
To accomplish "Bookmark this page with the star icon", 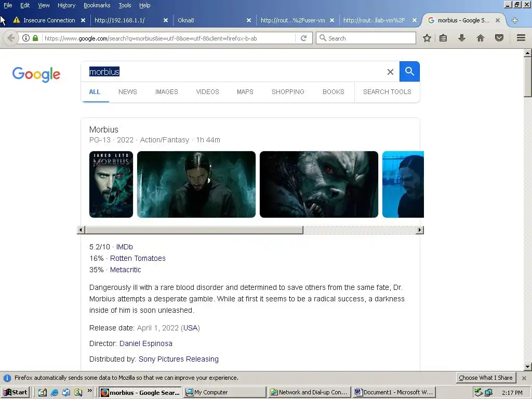I will pyautogui.click(x=427, y=38).
